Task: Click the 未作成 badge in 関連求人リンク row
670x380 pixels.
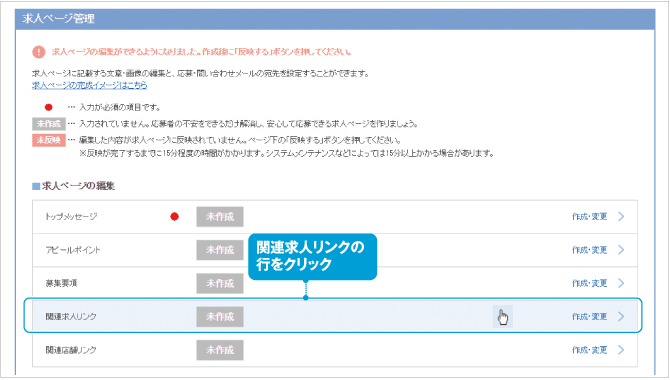Action: tap(220, 317)
